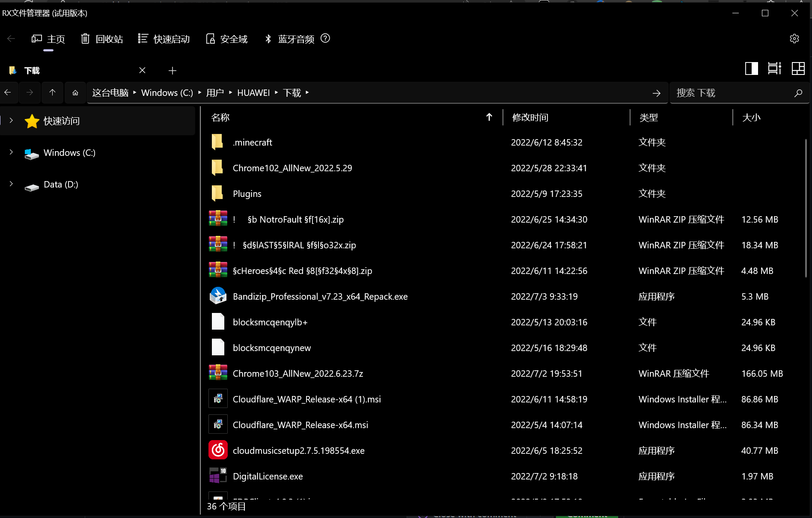This screenshot has height=518, width=812.
Task: Expand the Data (D:) drive
Action: tap(11, 184)
